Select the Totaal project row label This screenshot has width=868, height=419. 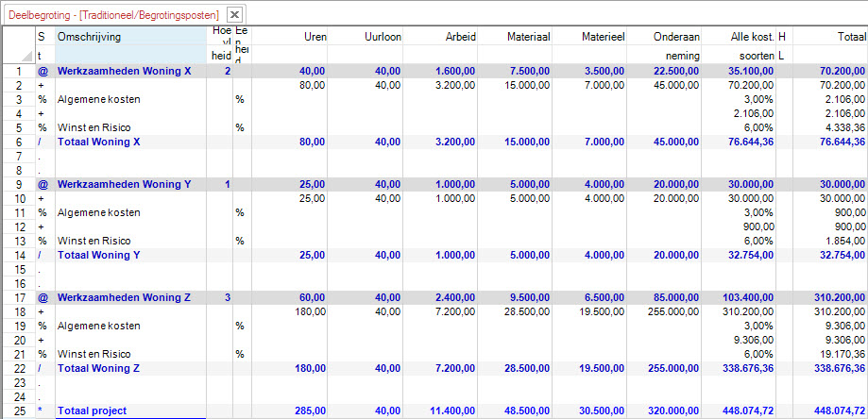91,411
